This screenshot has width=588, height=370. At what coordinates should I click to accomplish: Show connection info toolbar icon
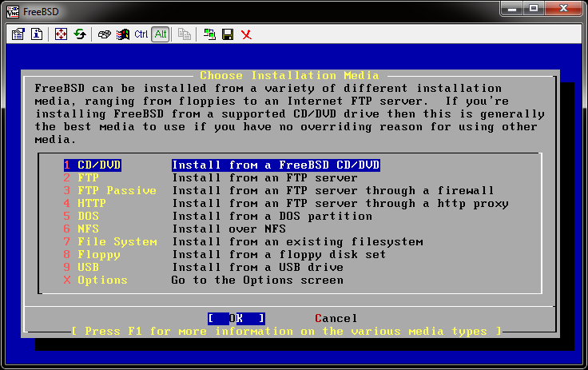(37, 34)
